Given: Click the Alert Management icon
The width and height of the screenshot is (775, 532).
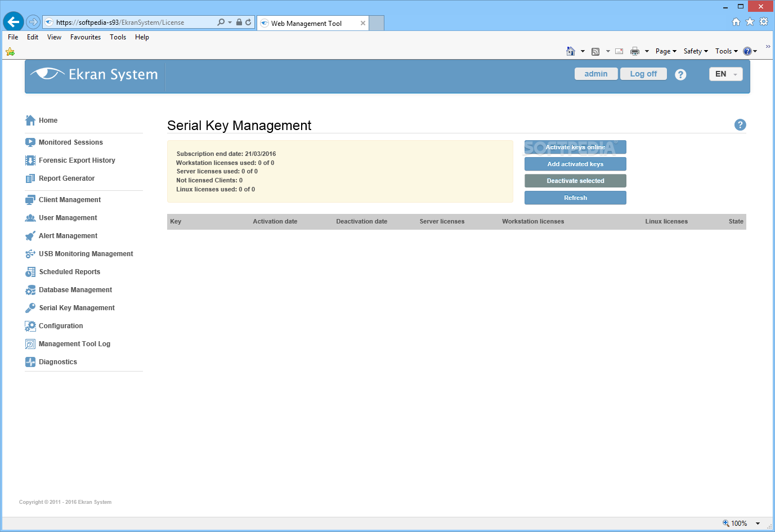Looking at the screenshot, I should pos(30,236).
